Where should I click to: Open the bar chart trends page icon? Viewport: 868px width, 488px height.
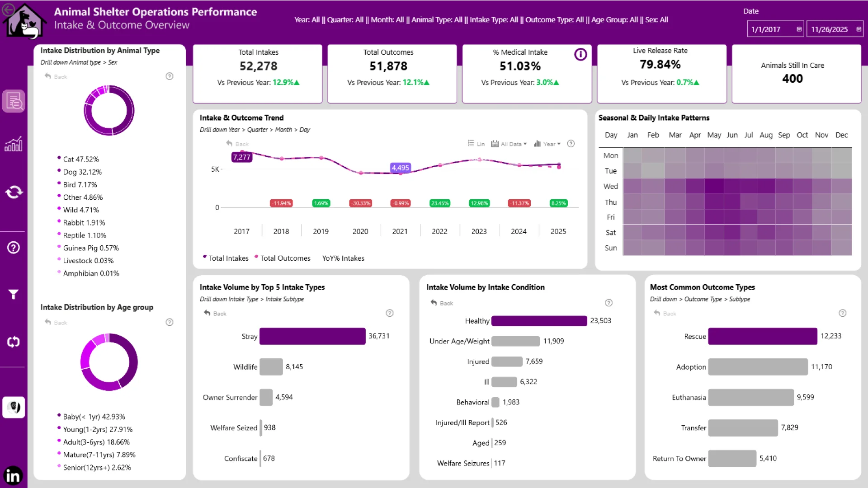pyautogui.click(x=14, y=145)
